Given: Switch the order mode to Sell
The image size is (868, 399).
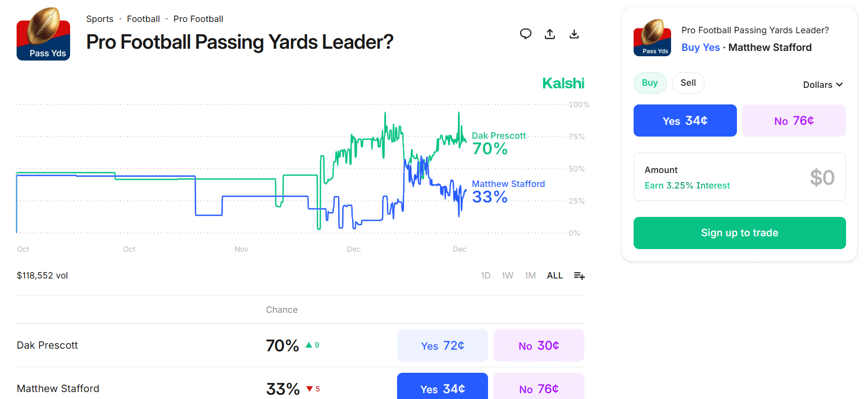Looking at the screenshot, I should click(688, 83).
